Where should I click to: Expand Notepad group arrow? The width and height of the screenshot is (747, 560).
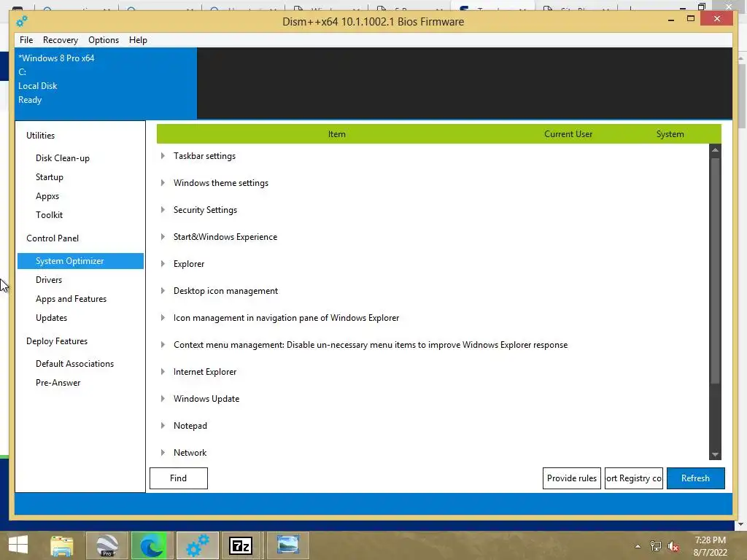[x=163, y=426]
